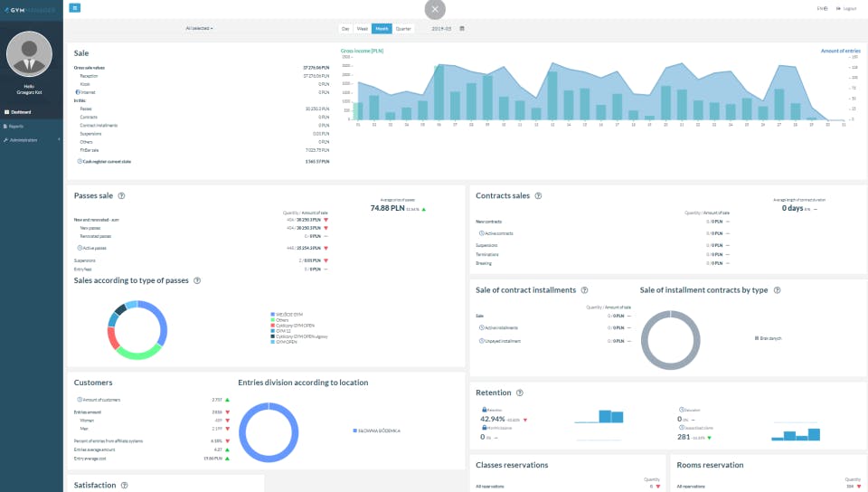Click the help icon beside Passes sale

(121, 196)
